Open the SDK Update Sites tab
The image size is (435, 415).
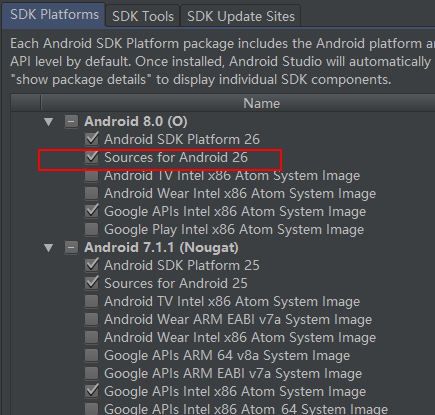[x=241, y=16]
